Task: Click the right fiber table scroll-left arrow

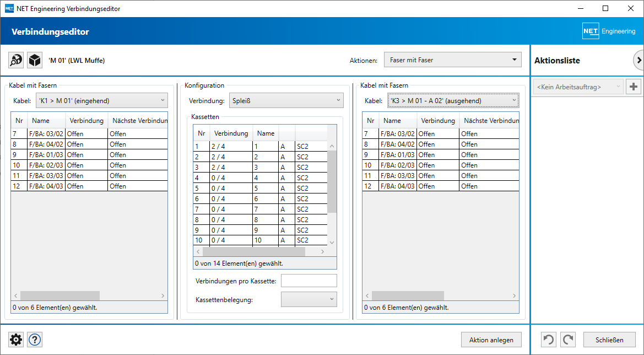Action: pyautogui.click(x=367, y=295)
